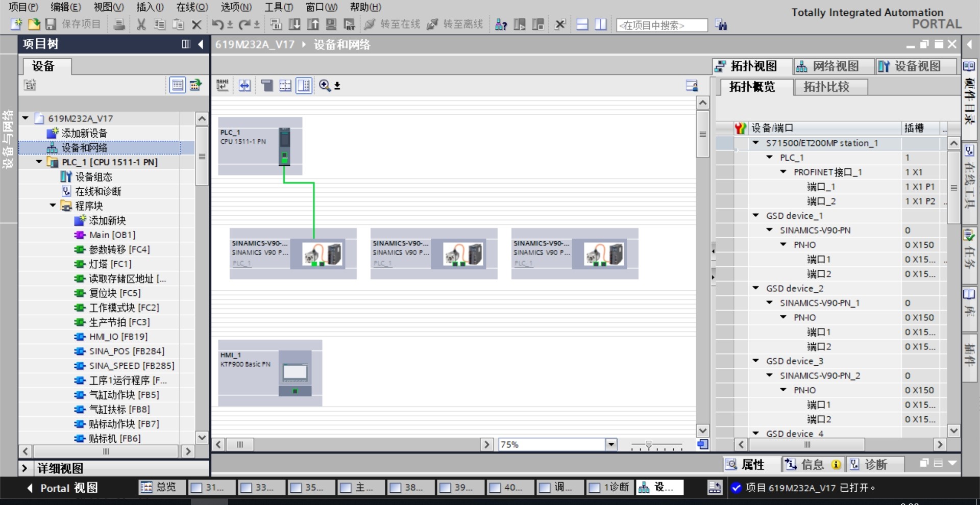The image size is (980, 505).
Task: Open the 在线(O) menu
Action: (192, 7)
